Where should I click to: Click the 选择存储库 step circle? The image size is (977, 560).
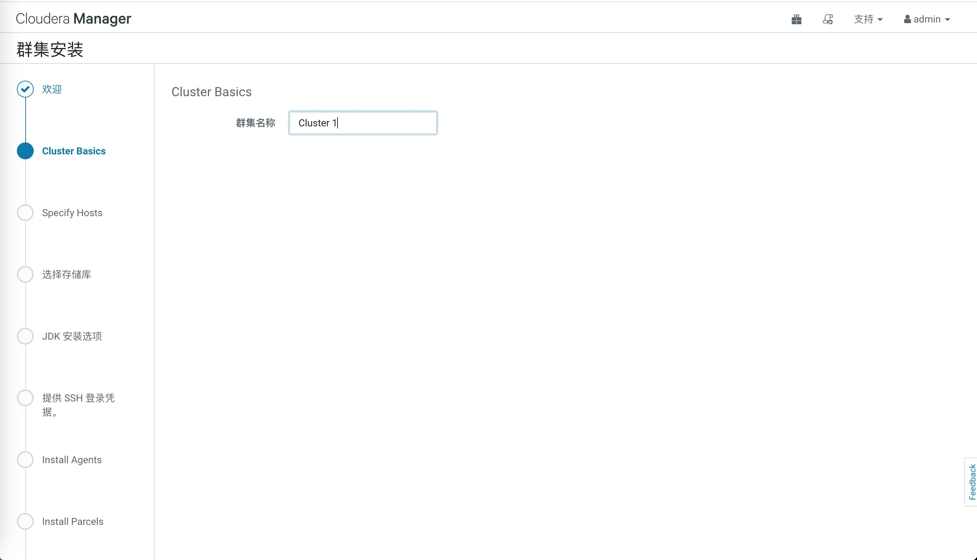pyautogui.click(x=25, y=274)
